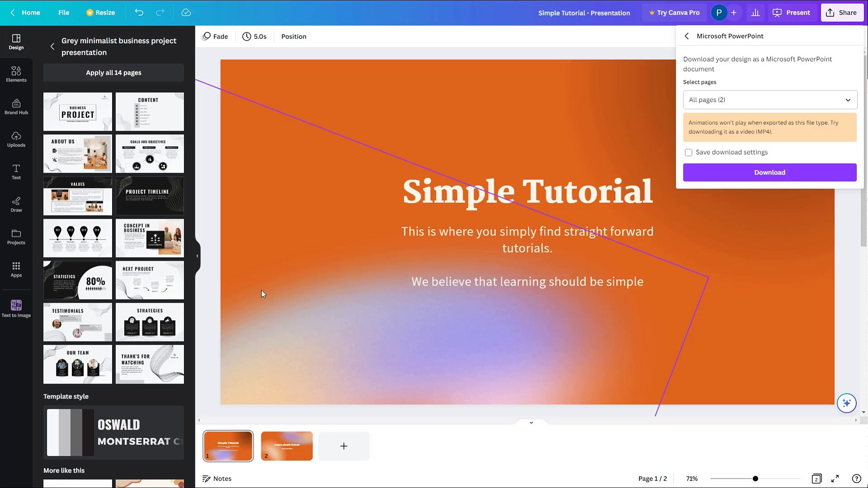Open the Text to Image tool
868x488 pixels.
click(16, 308)
